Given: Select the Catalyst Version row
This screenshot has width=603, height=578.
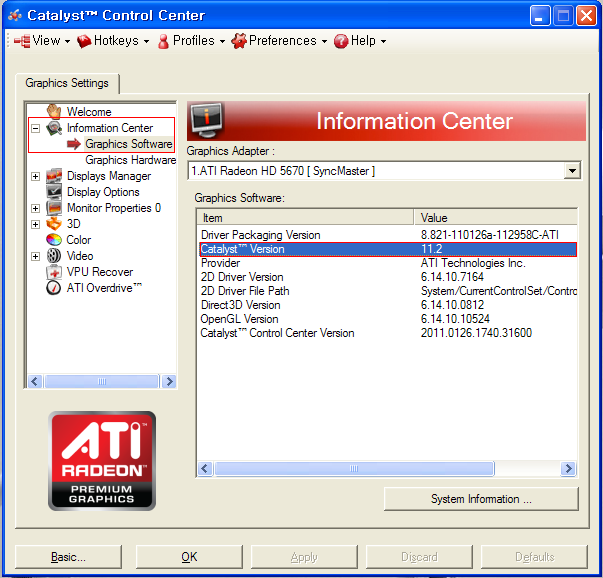Looking at the screenshot, I should 388,249.
